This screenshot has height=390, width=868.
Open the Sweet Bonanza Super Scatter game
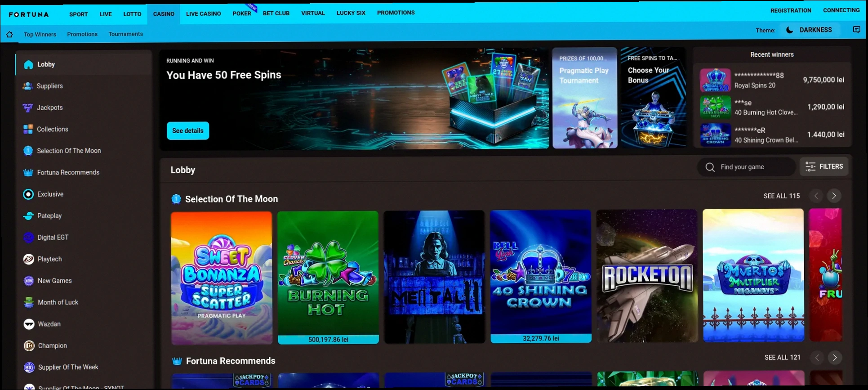coord(222,278)
